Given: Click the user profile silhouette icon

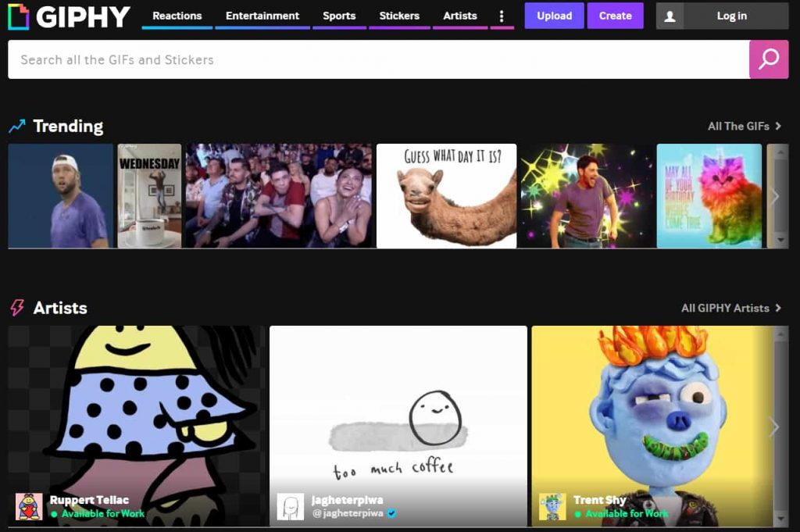Looking at the screenshot, I should click(670, 16).
